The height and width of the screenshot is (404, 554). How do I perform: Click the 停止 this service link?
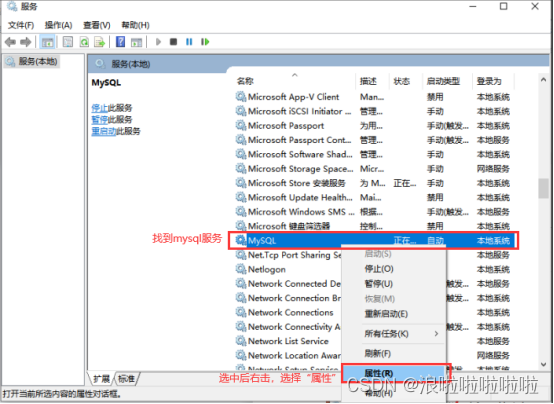[x=99, y=108]
